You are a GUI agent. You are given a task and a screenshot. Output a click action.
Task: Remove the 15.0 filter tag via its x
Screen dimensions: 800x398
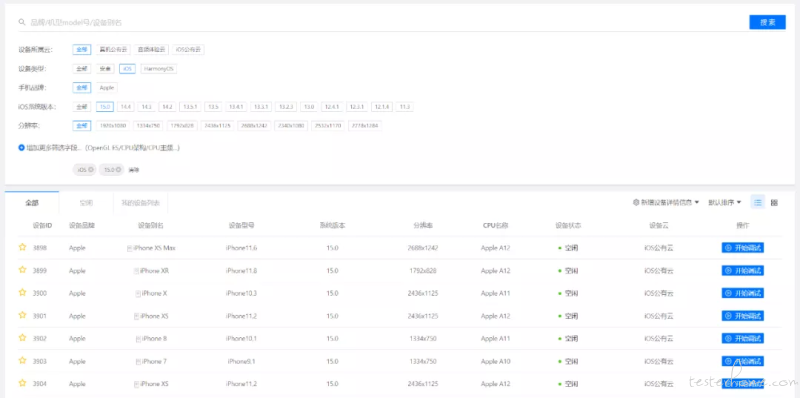118,169
